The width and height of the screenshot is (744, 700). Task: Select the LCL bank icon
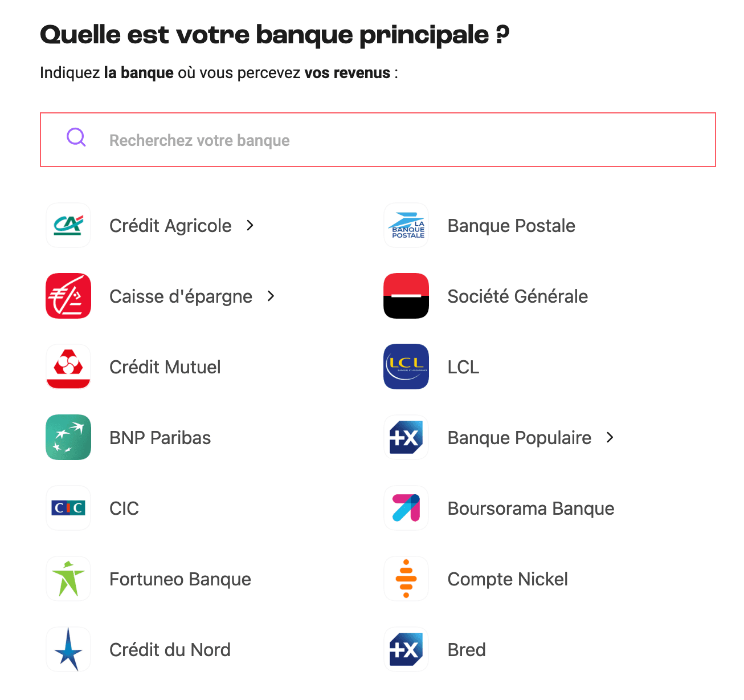click(x=406, y=367)
